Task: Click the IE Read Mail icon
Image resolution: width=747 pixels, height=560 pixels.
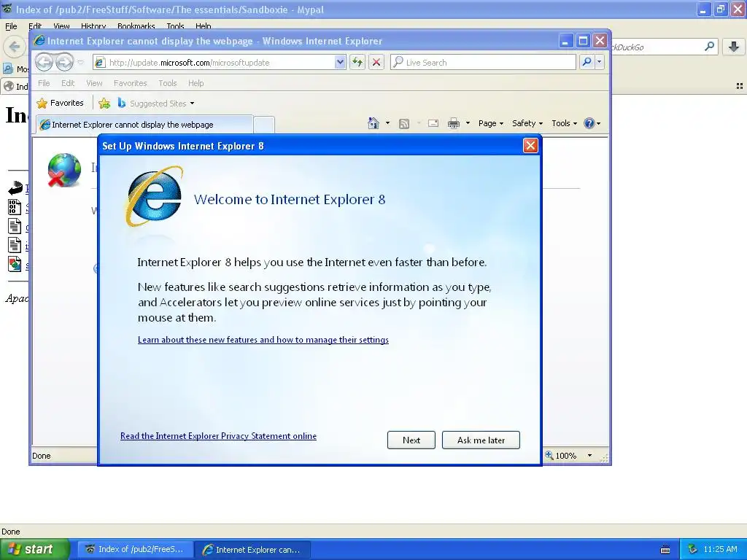Action: point(433,123)
